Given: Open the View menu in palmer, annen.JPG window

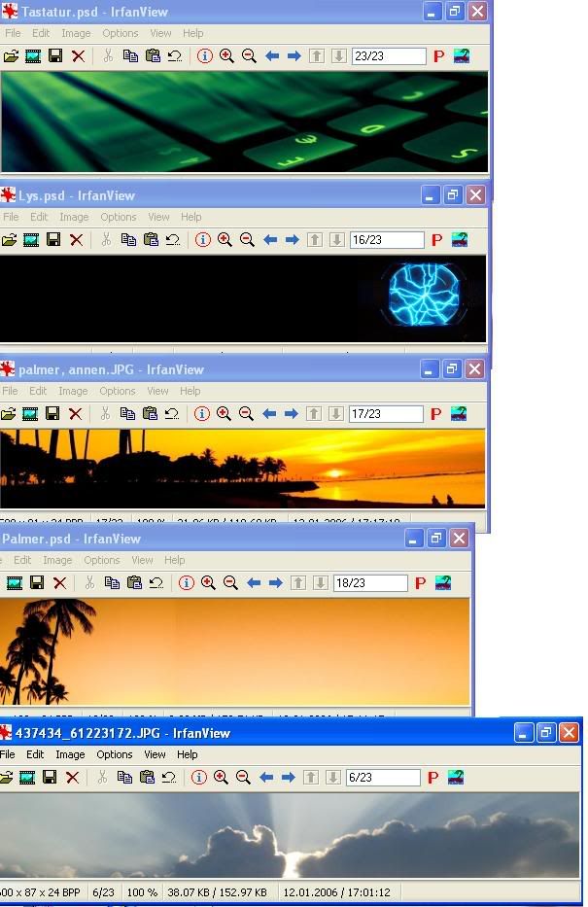Looking at the screenshot, I should coord(157,391).
